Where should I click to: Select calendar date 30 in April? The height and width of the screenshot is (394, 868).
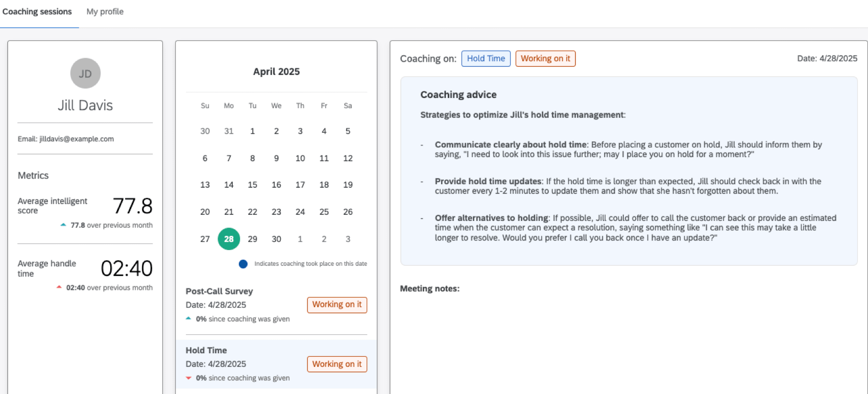click(x=276, y=238)
